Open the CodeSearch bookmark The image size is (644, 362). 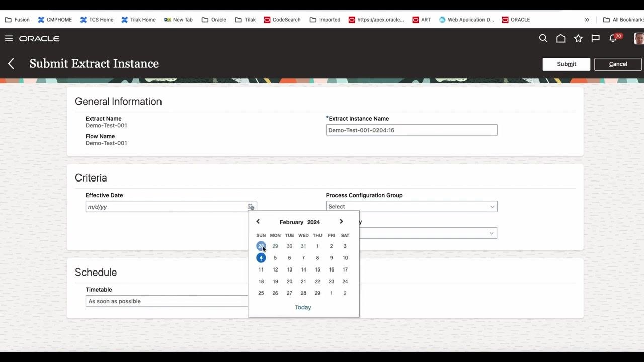coord(282,20)
